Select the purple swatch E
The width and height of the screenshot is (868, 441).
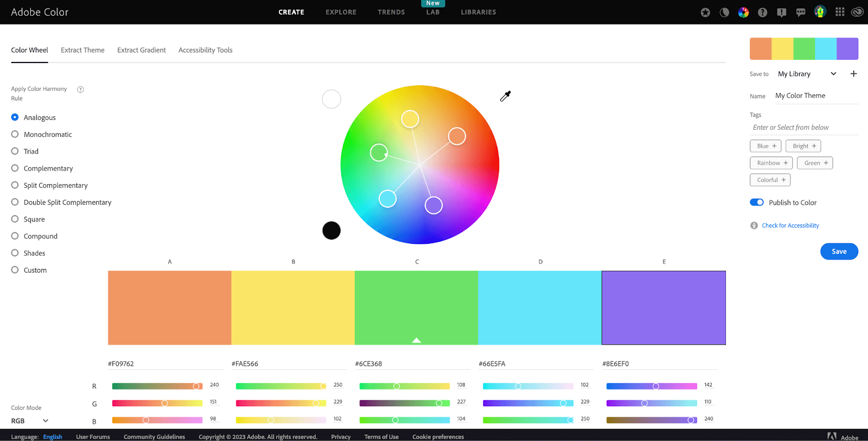pyautogui.click(x=663, y=308)
